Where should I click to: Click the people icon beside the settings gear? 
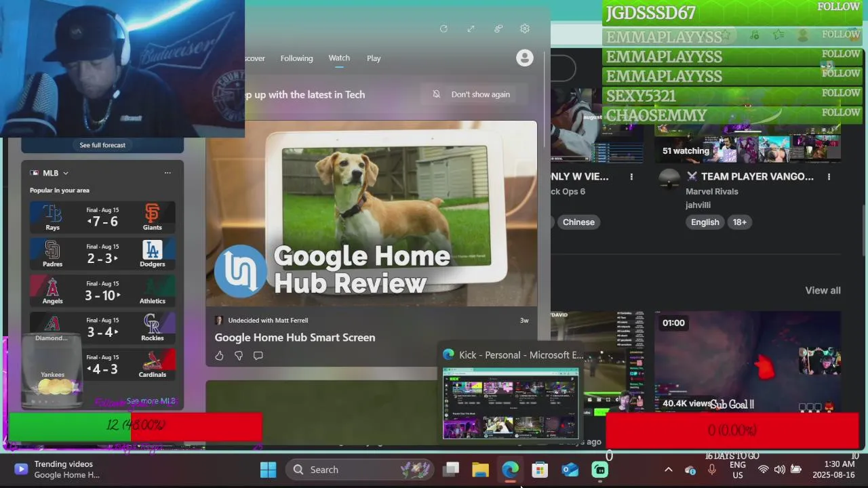coord(498,28)
